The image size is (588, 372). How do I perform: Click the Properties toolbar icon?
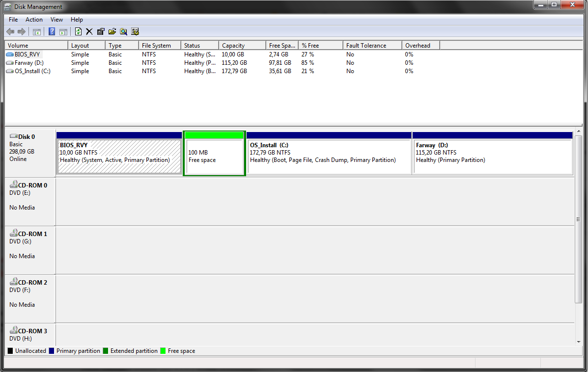[101, 32]
